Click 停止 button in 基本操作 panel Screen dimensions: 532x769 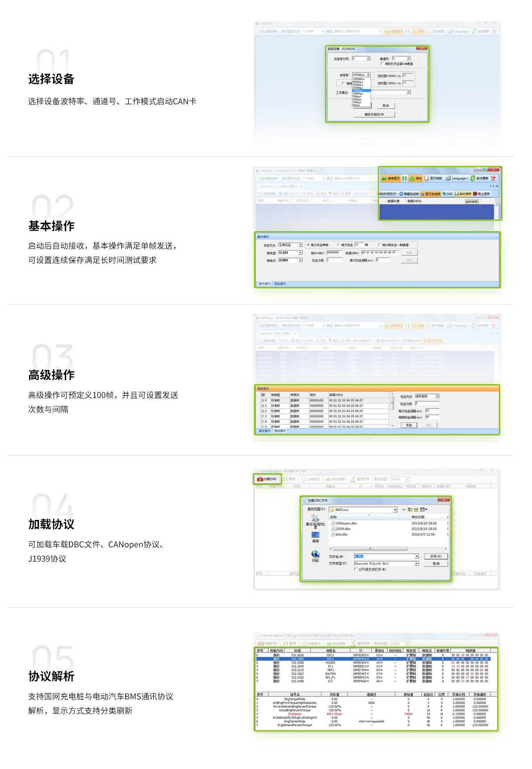[410, 260]
